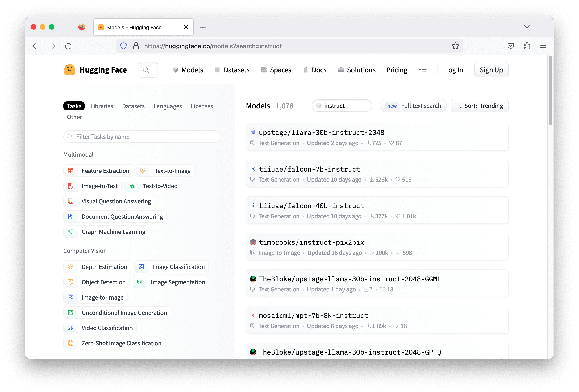This screenshot has width=579, height=392.
Task: Click Object Detection task icon
Action: pyautogui.click(x=71, y=282)
